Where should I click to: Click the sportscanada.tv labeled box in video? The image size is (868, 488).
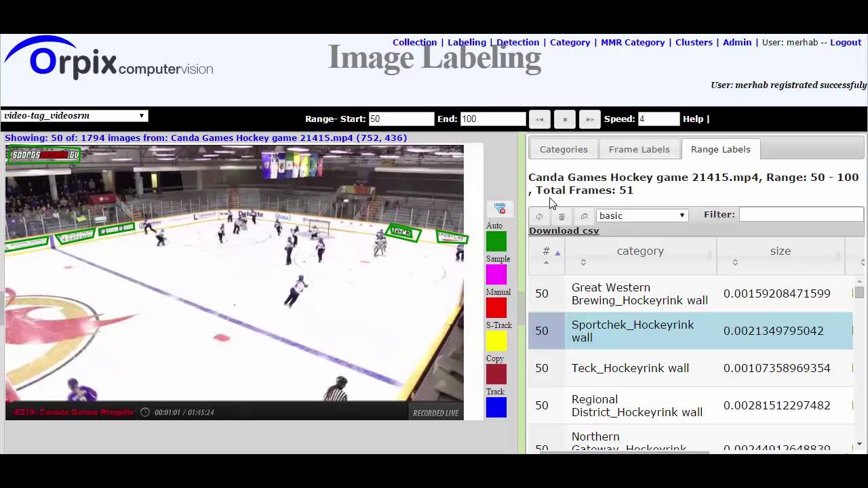click(x=44, y=155)
